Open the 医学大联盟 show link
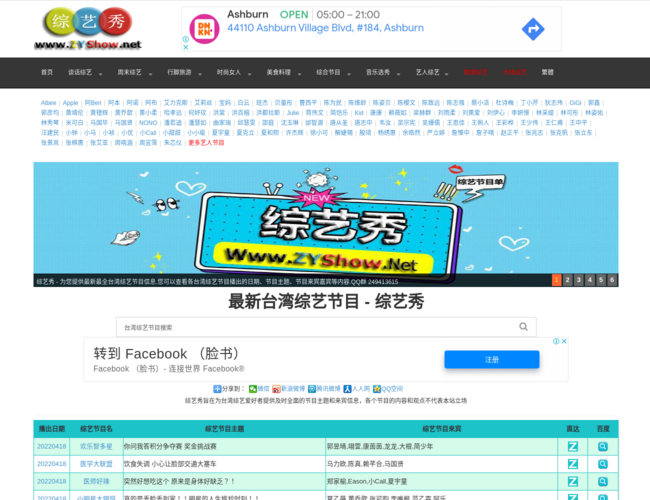This screenshot has height=500, width=650. [96, 464]
